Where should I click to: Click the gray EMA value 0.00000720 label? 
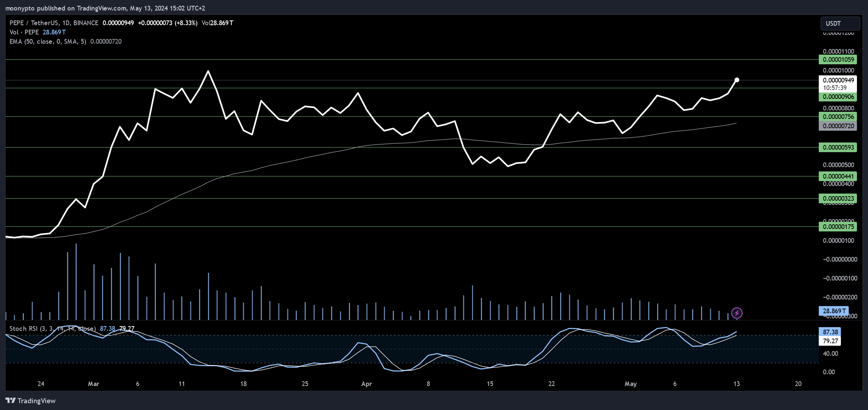pos(838,126)
